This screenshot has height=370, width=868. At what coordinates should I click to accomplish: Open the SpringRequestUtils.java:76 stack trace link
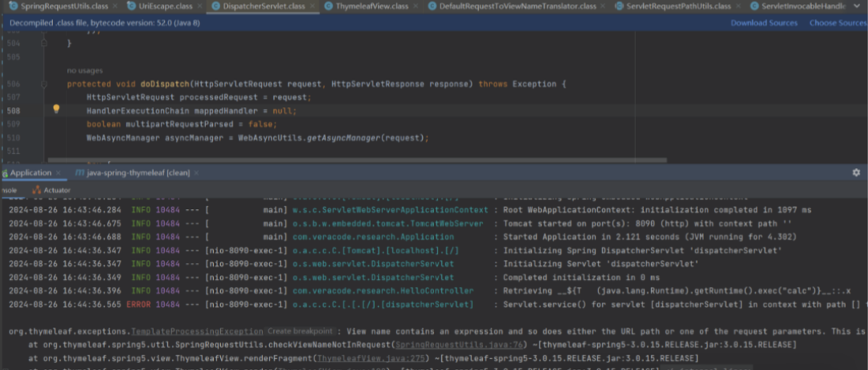click(x=459, y=345)
